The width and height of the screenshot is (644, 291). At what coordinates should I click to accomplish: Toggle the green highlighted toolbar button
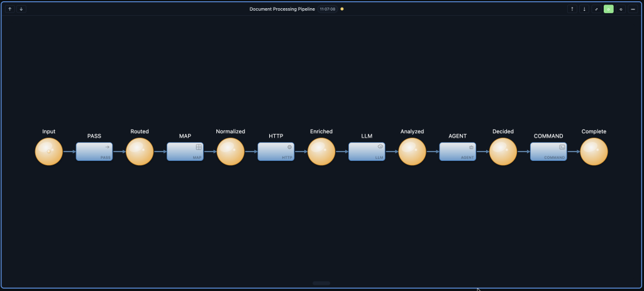(x=608, y=9)
